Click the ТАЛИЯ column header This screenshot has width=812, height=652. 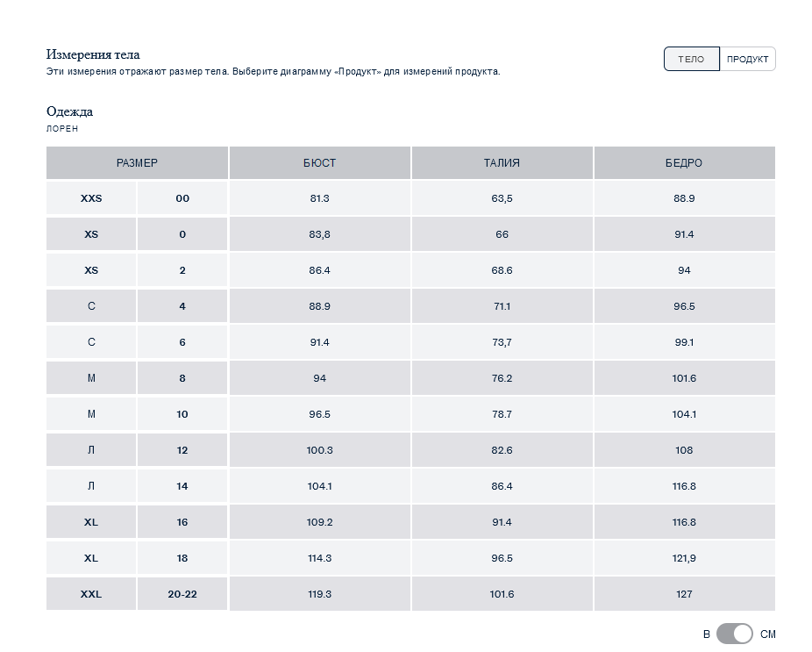pyautogui.click(x=502, y=163)
